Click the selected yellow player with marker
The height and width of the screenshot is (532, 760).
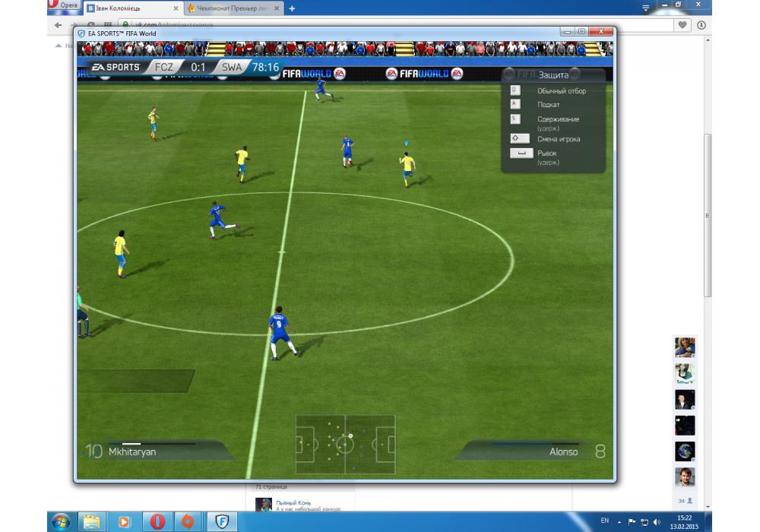407,167
